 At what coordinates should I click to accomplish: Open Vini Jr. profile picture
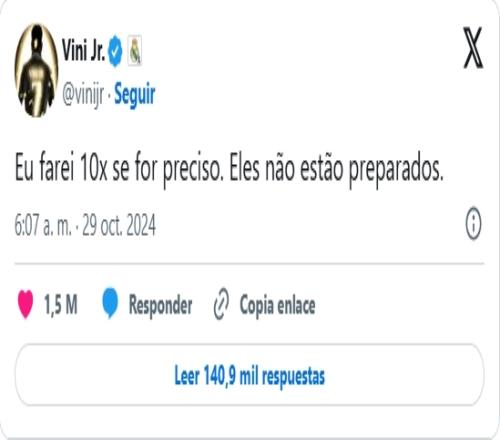37,70
